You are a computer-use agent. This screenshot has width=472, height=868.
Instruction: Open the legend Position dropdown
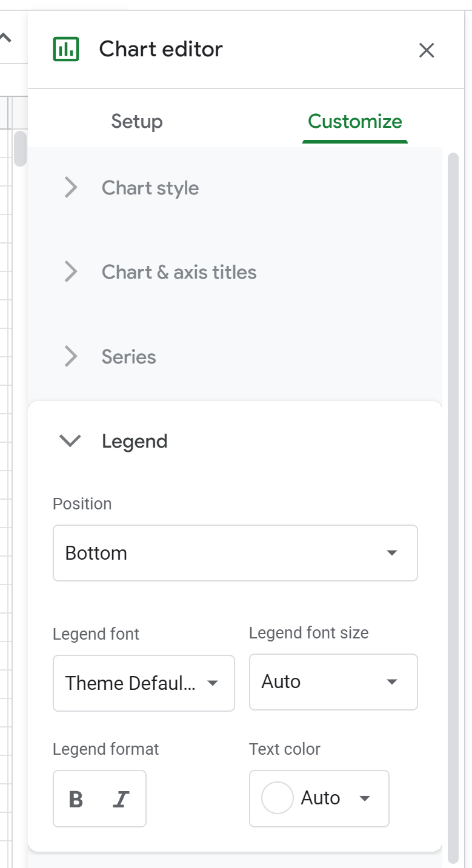[x=235, y=553]
